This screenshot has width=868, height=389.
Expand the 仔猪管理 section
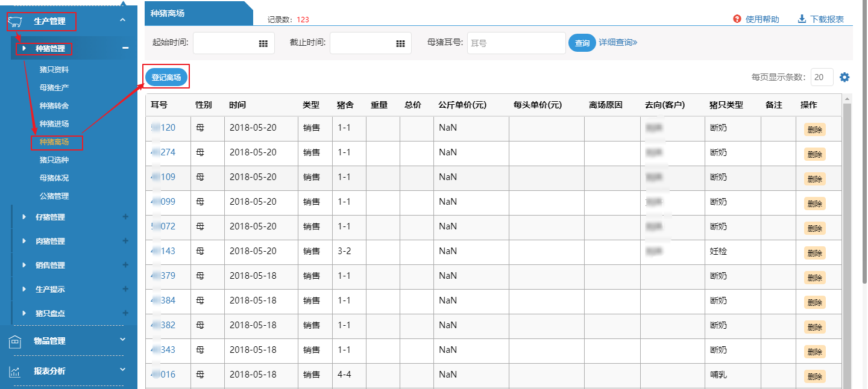(x=125, y=217)
